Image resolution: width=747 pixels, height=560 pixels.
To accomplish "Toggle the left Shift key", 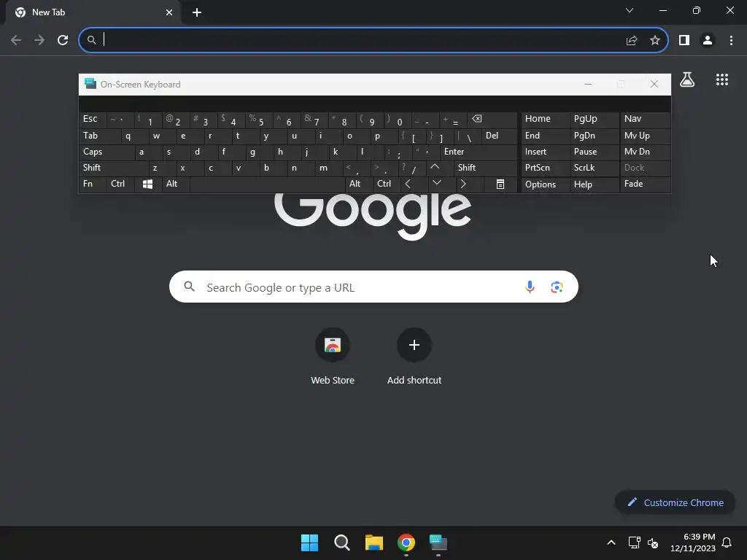I will (x=114, y=168).
